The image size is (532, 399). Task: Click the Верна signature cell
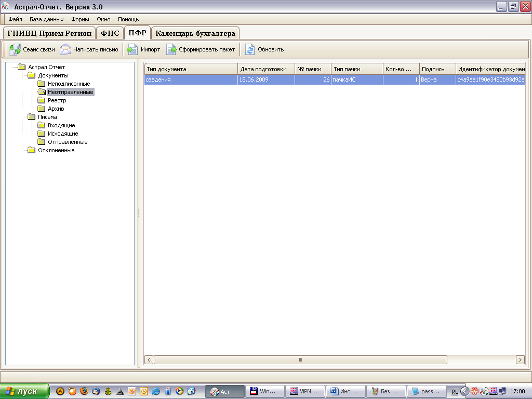click(437, 79)
